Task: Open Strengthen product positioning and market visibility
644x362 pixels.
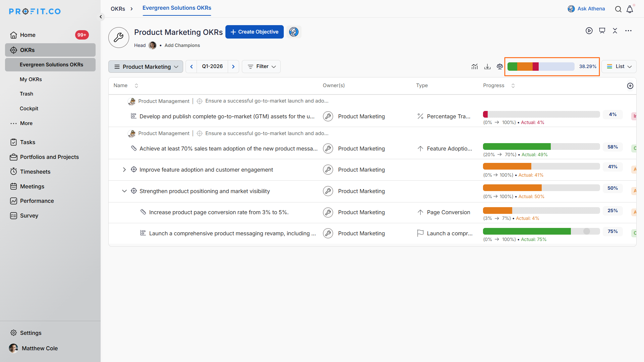Action: tap(204, 191)
